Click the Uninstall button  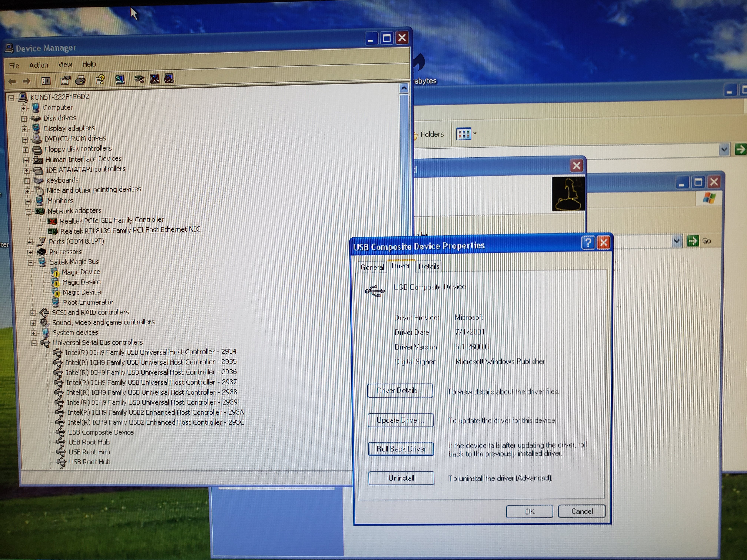click(401, 478)
